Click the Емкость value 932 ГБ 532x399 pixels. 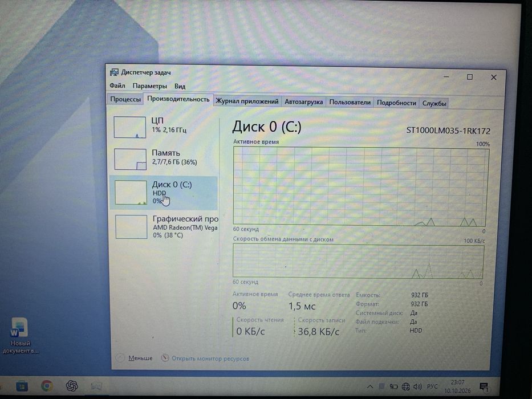(419, 295)
